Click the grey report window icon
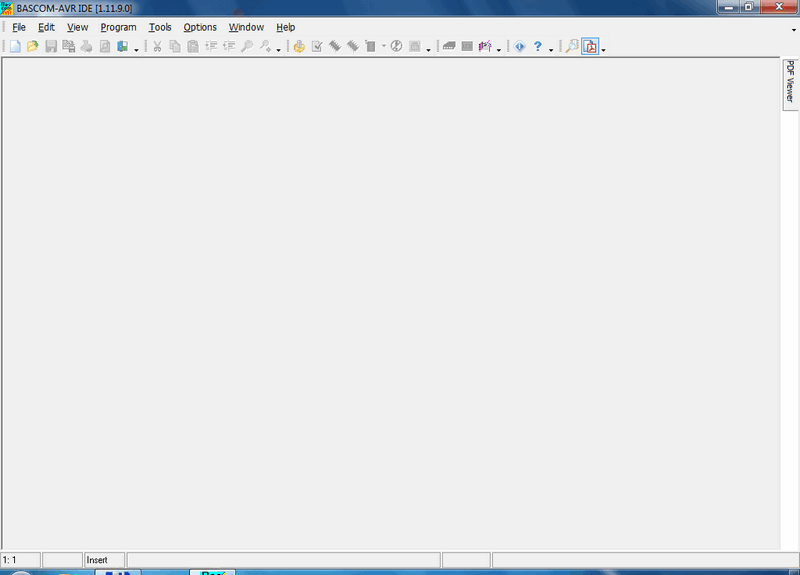 click(415, 46)
